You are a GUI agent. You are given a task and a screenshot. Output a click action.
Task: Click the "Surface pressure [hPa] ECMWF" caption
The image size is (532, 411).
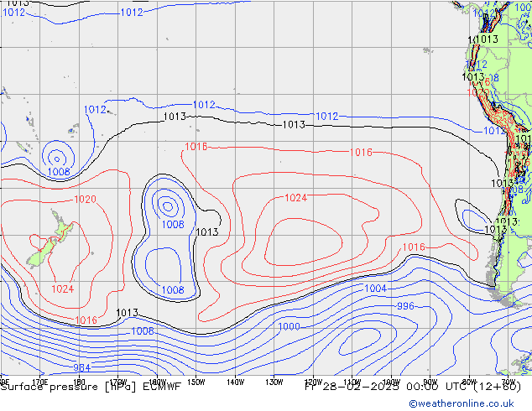click(91, 387)
